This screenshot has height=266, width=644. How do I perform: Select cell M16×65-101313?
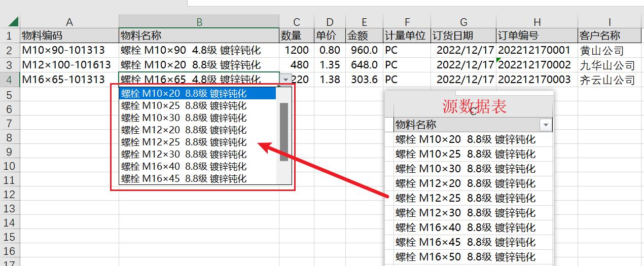[69, 80]
